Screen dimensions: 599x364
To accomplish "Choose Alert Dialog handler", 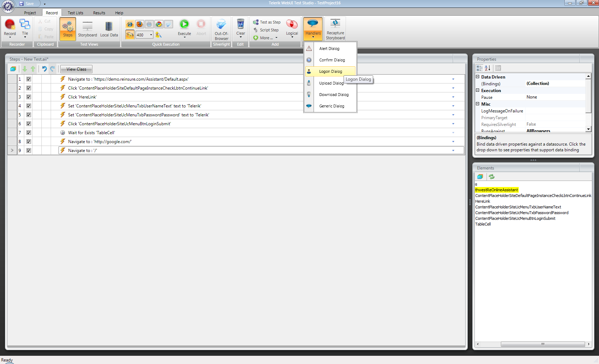I will coord(330,49).
